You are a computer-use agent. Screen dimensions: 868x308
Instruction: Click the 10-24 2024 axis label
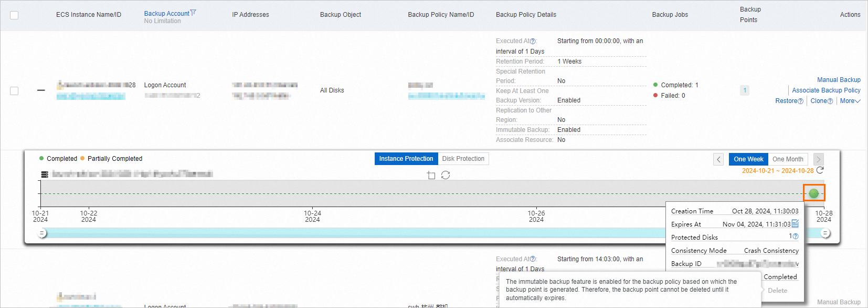[x=312, y=217]
